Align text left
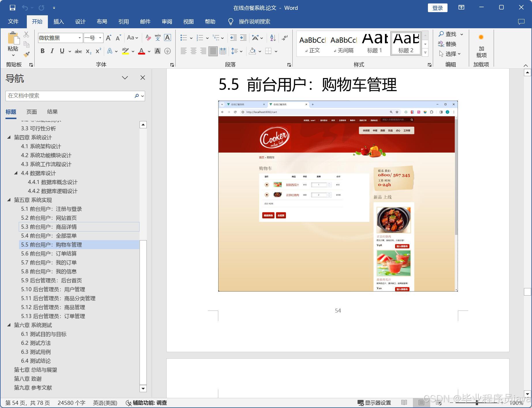 coord(183,51)
